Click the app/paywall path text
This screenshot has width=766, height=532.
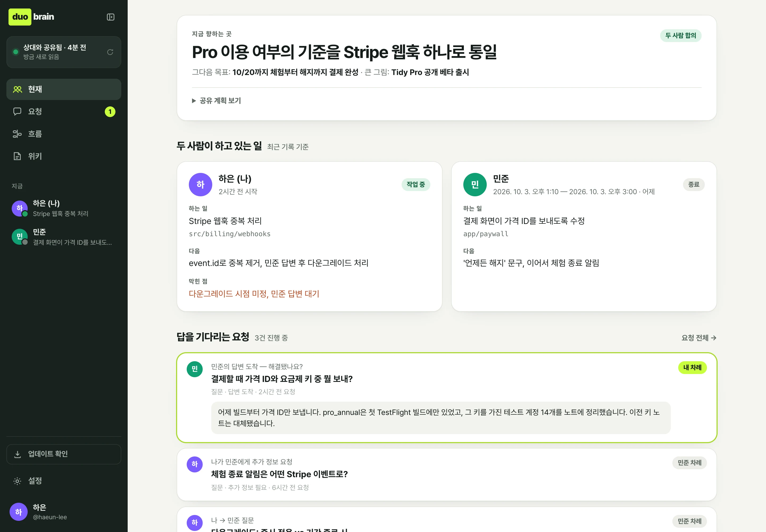pos(486,234)
